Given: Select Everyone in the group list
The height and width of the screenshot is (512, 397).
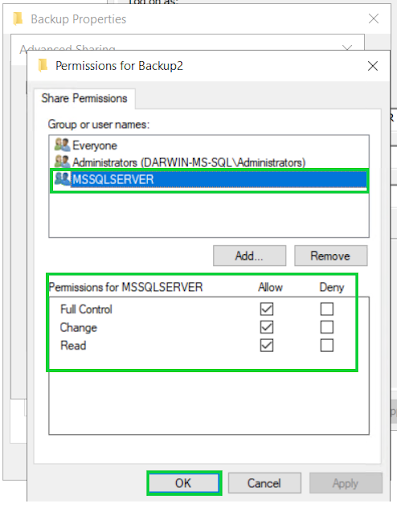Looking at the screenshot, I should pos(209,145).
